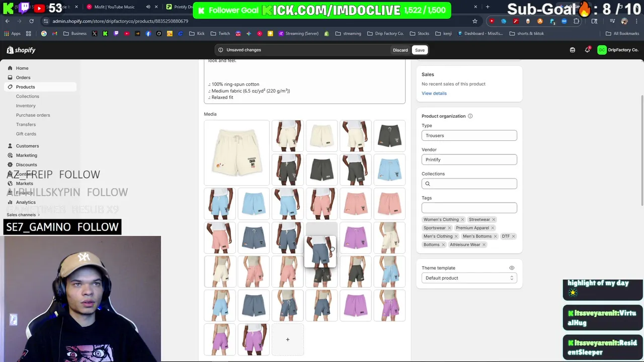Click the browser address bar URL
The height and width of the screenshot is (362, 644).
pyautogui.click(x=120, y=21)
